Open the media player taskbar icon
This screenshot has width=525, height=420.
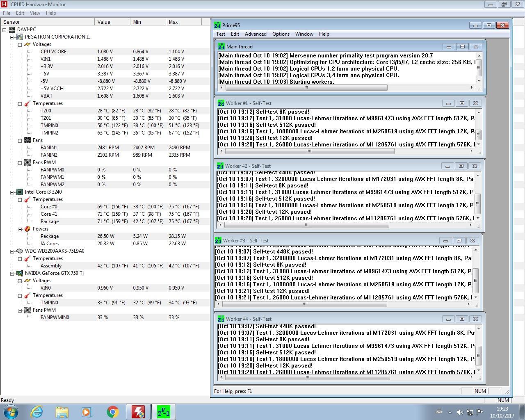87,412
